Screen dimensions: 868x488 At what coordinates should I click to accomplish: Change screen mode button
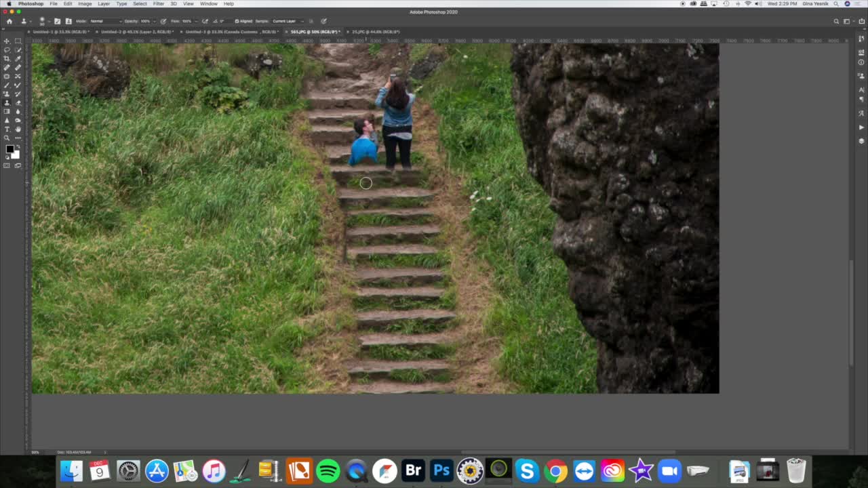[18, 165]
